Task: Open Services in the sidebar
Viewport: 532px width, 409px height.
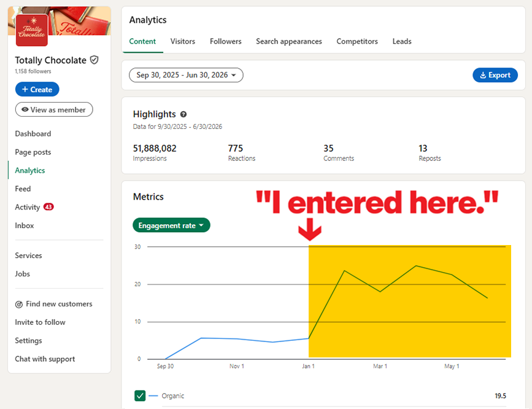Action: (28, 255)
